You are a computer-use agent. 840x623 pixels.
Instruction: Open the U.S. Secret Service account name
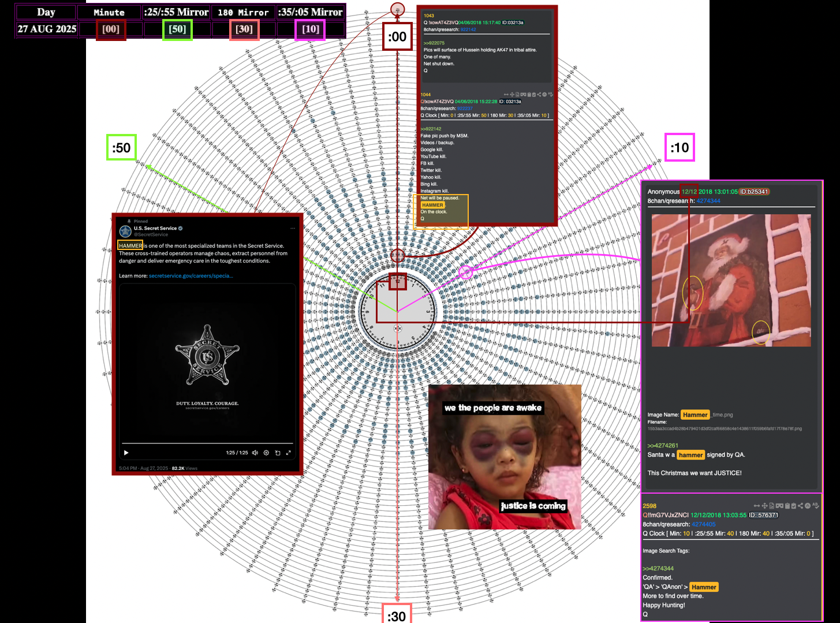point(155,228)
